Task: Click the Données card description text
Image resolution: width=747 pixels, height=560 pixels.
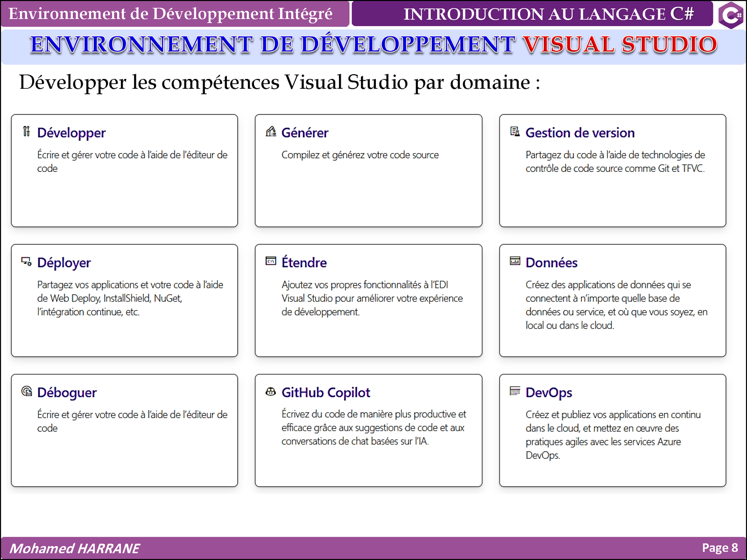Action: [x=616, y=305]
